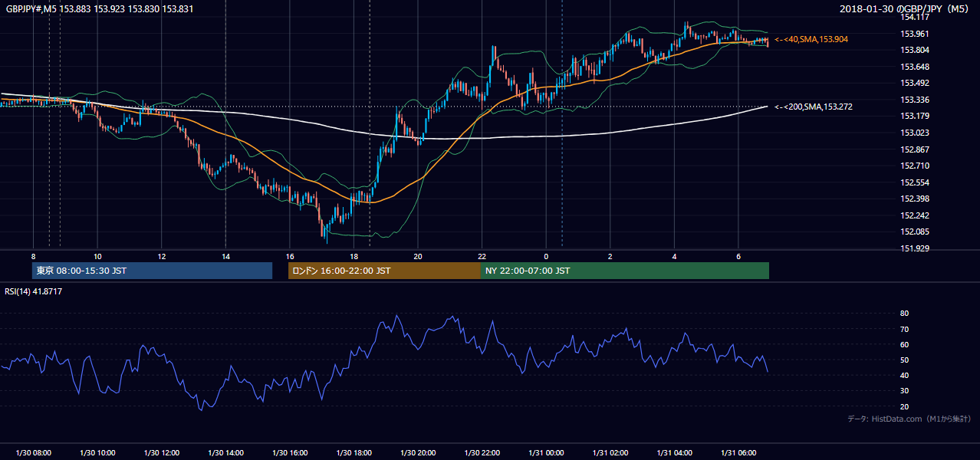The image size is (980, 460).
Task: Click price axis value 152.085
Action: 914,232
